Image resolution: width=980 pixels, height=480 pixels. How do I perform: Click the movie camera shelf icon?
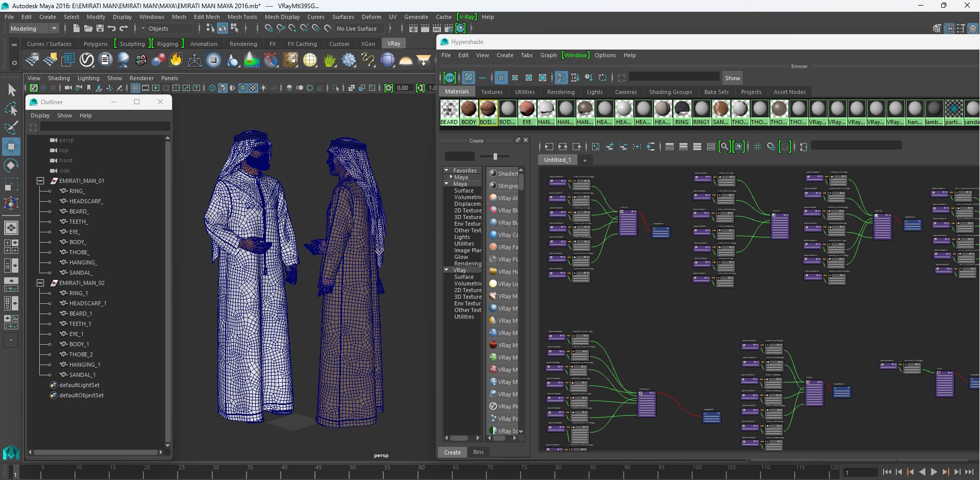pos(141,60)
